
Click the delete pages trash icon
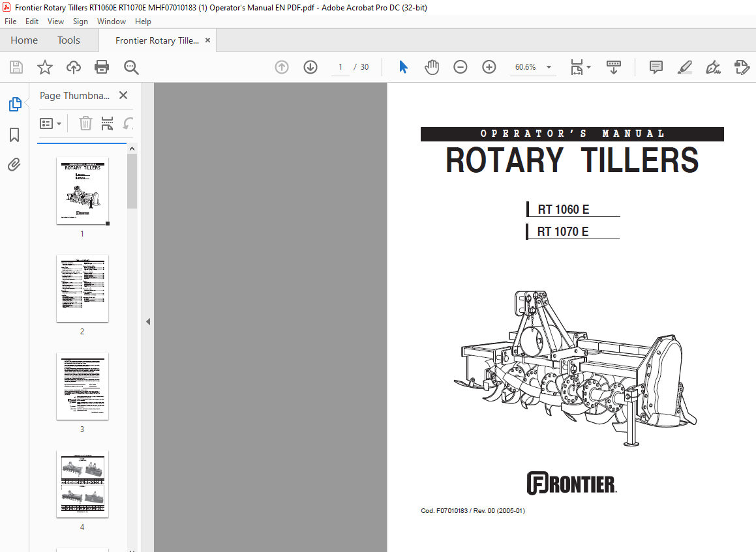[x=85, y=124]
